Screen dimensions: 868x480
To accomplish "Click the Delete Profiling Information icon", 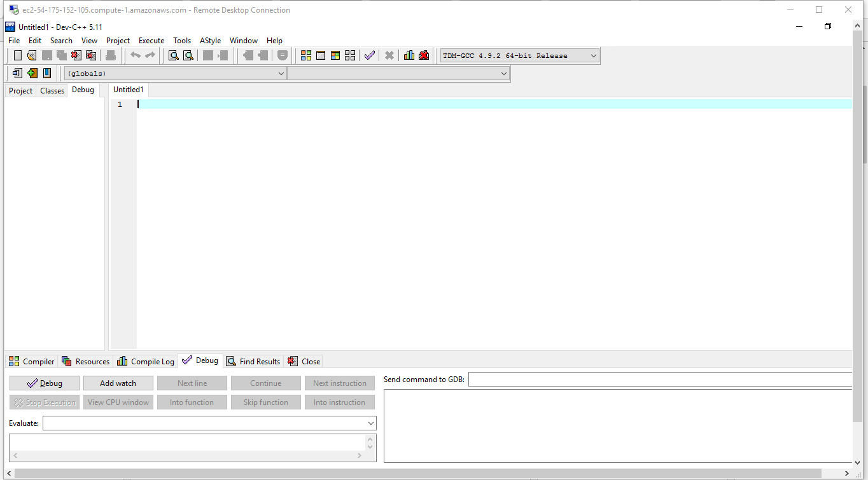I will point(424,55).
